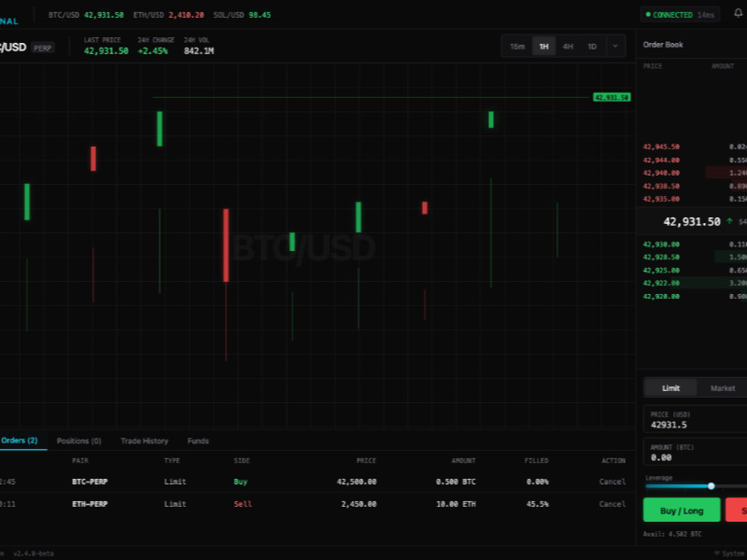Image resolution: width=747 pixels, height=560 pixels.
Task: Cancel the ETH-PERP sell order
Action: (612, 504)
